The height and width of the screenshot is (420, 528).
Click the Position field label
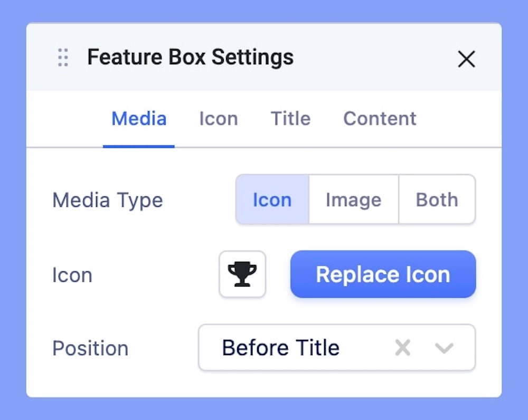coord(90,349)
